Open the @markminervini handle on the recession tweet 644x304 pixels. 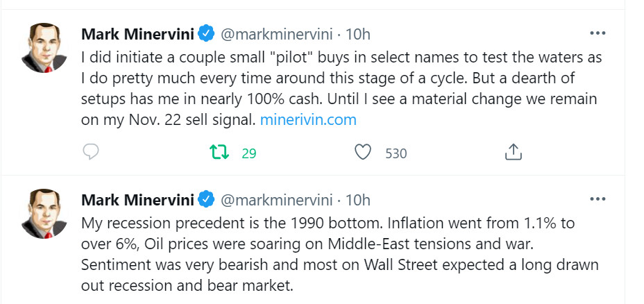(x=276, y=200)
